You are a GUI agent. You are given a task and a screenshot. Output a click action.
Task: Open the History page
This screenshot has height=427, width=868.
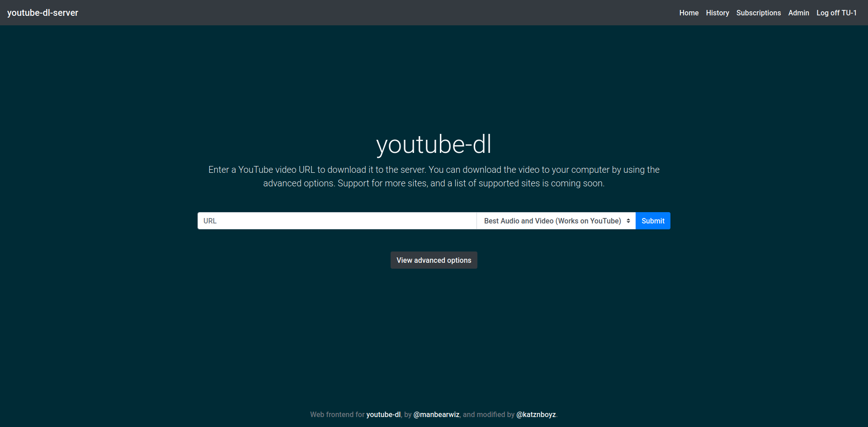(x=717, y=13)
